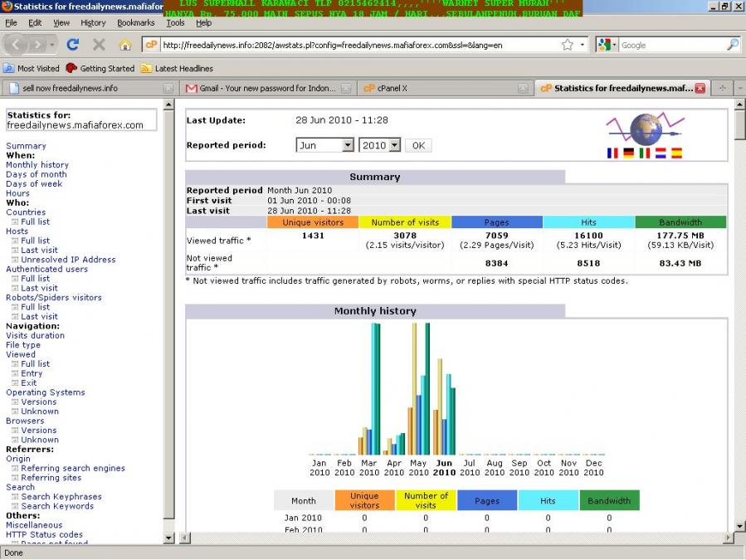Open the search engine selector dropdown
The height and width of the screenshot is (560, 746).
608,45
